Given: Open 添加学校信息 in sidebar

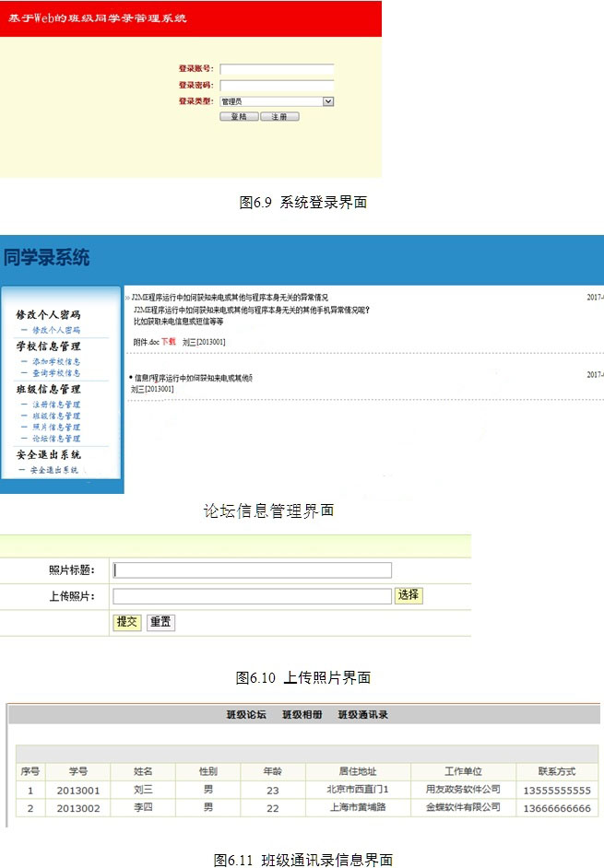Looking at the screenshot, I should (x=56, y=362).
